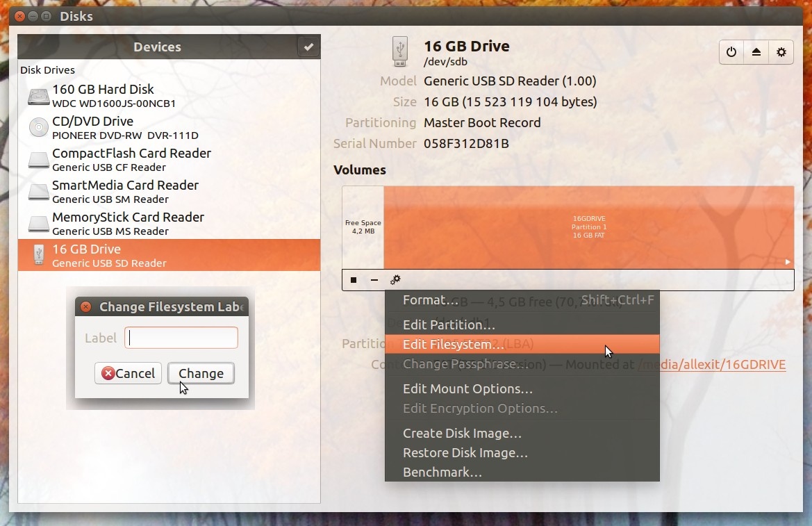
Task: Choose Create Disk Image… entry
Action: (522, 433)
